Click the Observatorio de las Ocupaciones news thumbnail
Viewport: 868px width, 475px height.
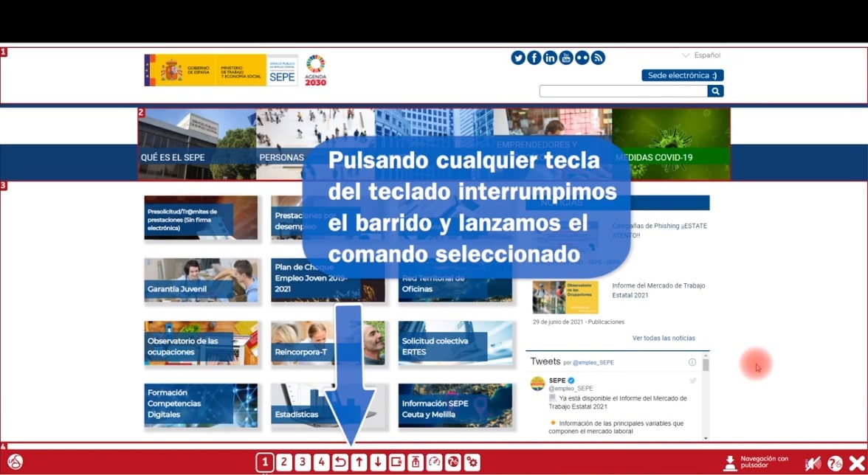(x=565, y=297)
